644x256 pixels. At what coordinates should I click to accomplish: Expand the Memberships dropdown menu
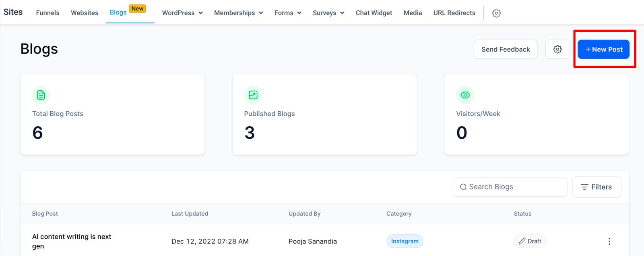tap(238, 13)
